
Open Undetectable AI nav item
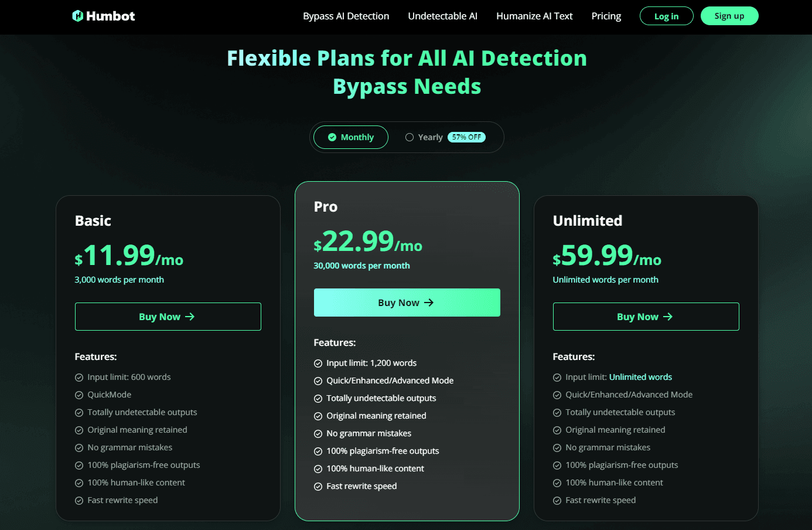[442, 16]
